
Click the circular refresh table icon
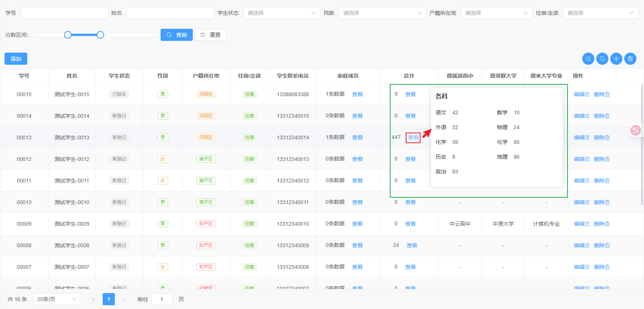click(588, 59)
